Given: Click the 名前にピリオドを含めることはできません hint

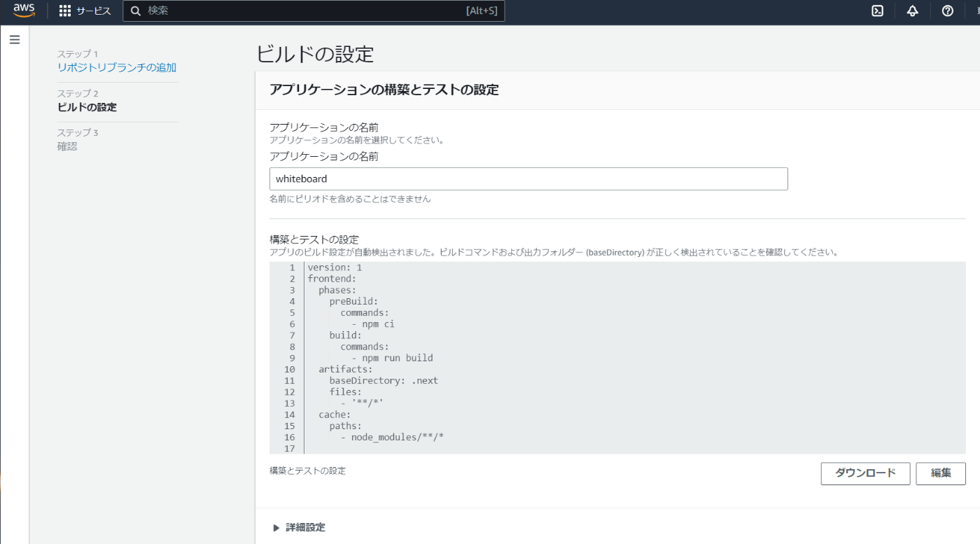Looking at the screenshot, I should click(x=350, y=199).
